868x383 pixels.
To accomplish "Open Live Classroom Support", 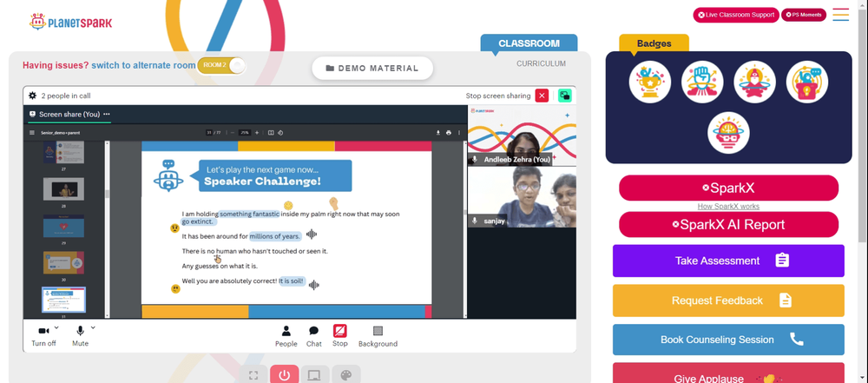I will point(736,15).
